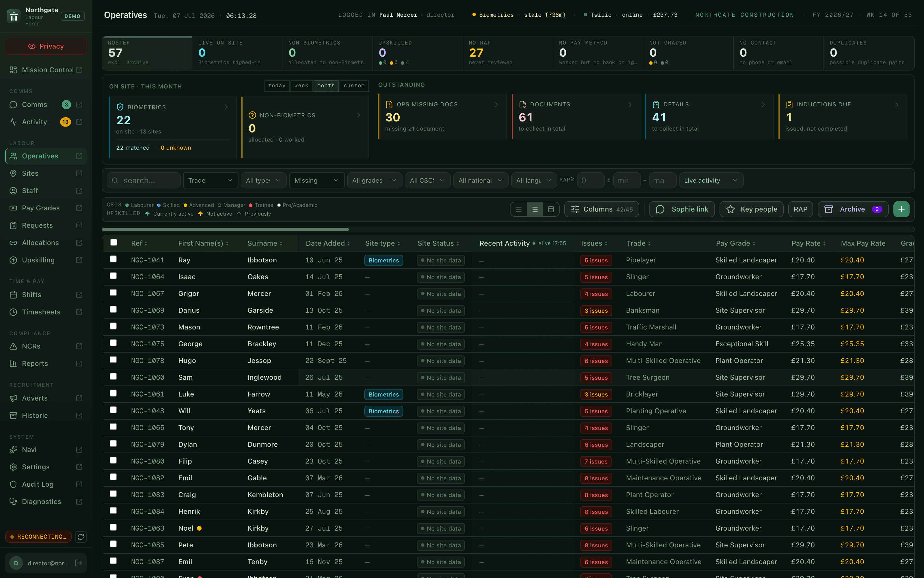This screenshot has height=578, width=924.
Task: Check the row for NGC-1078 Hugo Jessop
Action: [x=113, y=360]
